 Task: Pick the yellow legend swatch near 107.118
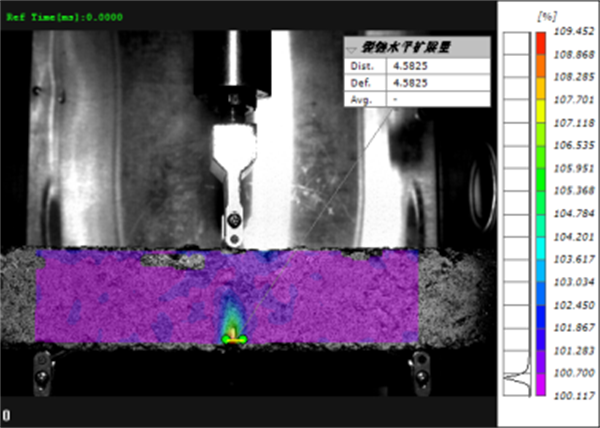click(540, 122)
